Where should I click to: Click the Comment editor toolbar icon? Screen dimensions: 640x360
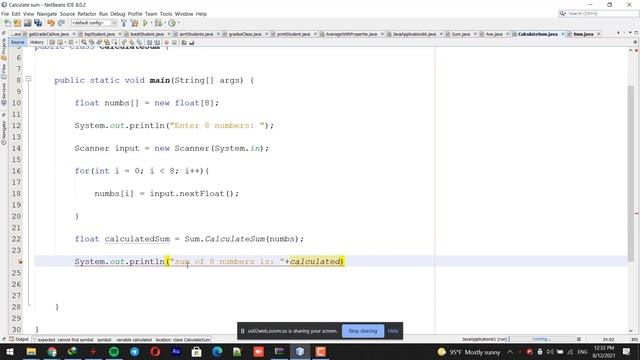click(x=184, y=42)
